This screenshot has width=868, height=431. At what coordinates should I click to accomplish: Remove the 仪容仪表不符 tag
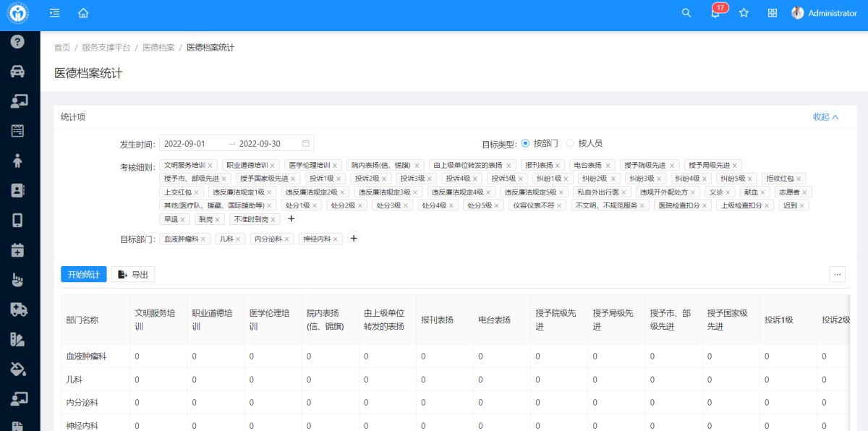pyautogui.click(x=560, y=205)
